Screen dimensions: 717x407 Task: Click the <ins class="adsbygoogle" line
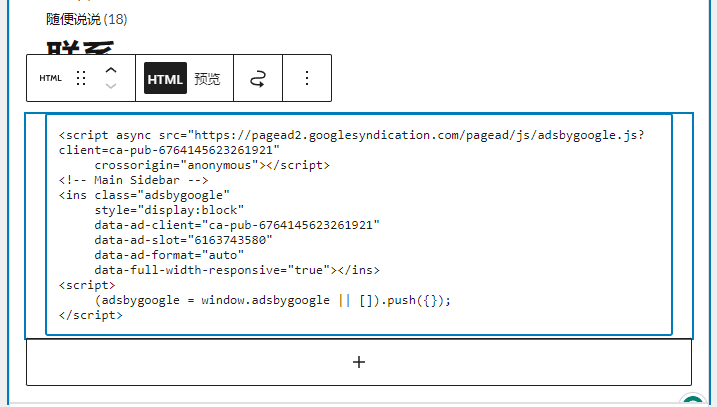[x=144, y=195]
